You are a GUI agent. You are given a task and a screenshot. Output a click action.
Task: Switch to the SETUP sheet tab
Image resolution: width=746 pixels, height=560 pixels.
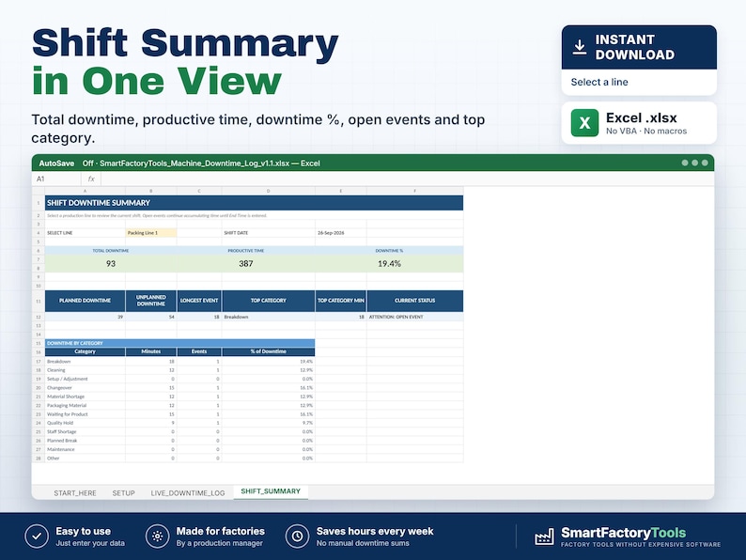[x=124, y=493]
